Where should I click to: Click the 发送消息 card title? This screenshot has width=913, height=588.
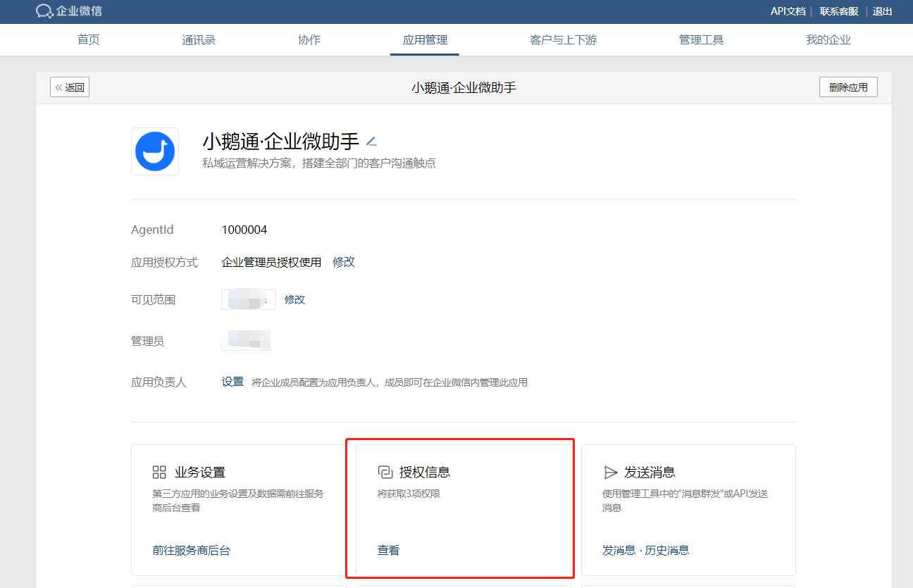click(x=650, y=473)
